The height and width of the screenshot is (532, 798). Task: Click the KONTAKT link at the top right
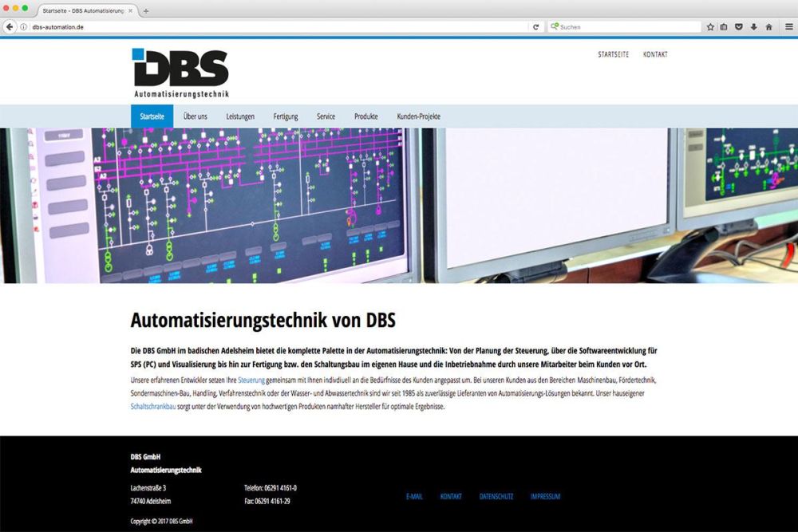[x=656, y=54]
